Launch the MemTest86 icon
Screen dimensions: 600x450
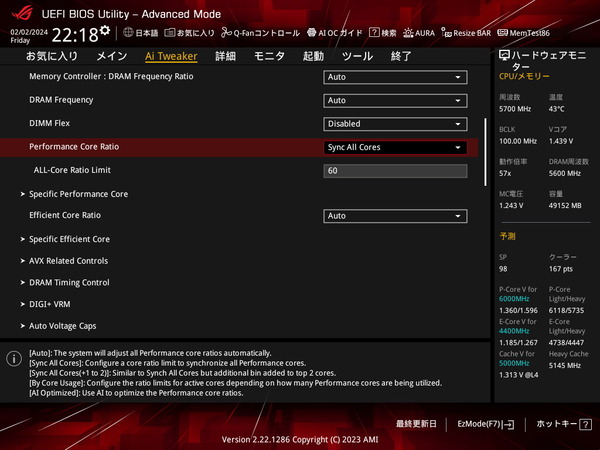(502, 33)
